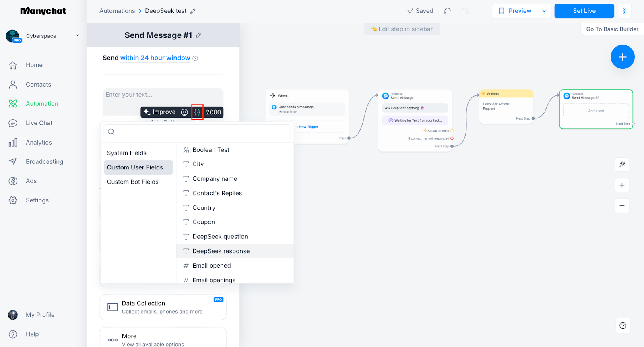Open Live Chat
This screenshot has height=347, width=644.
click(39, 123)
